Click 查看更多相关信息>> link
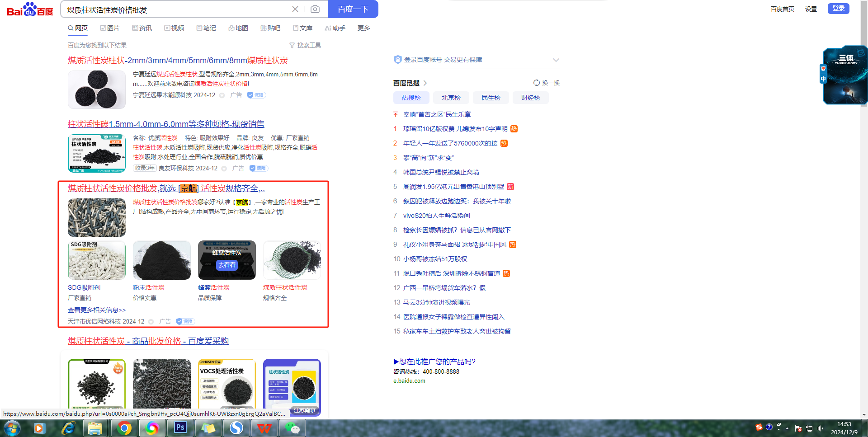 click(x=97, y=310)
